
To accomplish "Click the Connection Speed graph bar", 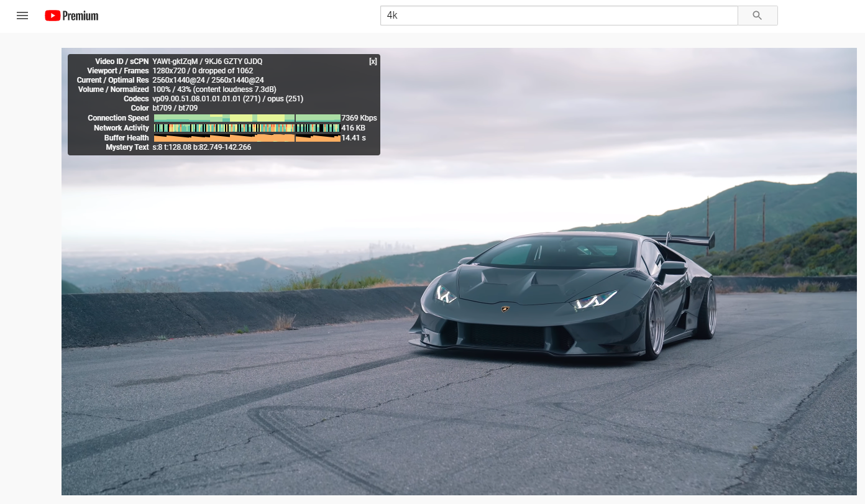I will pos(247,118).
